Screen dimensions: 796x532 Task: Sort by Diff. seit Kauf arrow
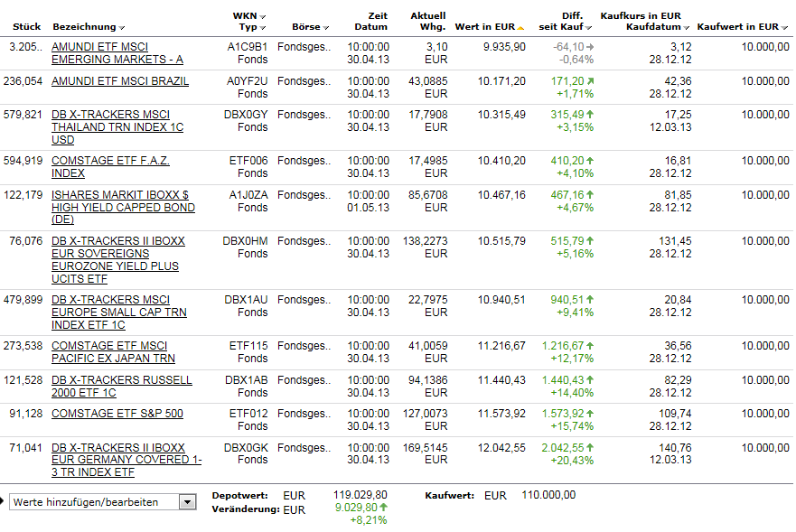(588, 27)
